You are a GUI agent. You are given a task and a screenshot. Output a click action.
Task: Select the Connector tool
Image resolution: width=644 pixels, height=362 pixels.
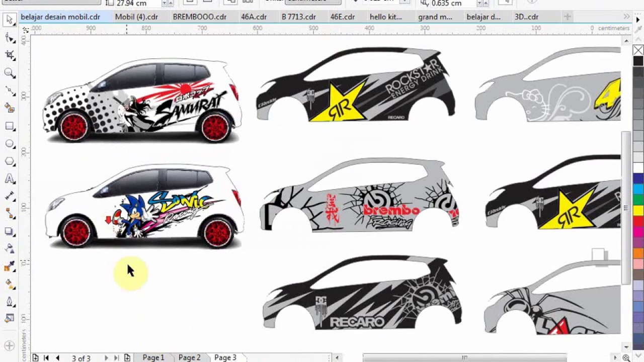point(10,214)
